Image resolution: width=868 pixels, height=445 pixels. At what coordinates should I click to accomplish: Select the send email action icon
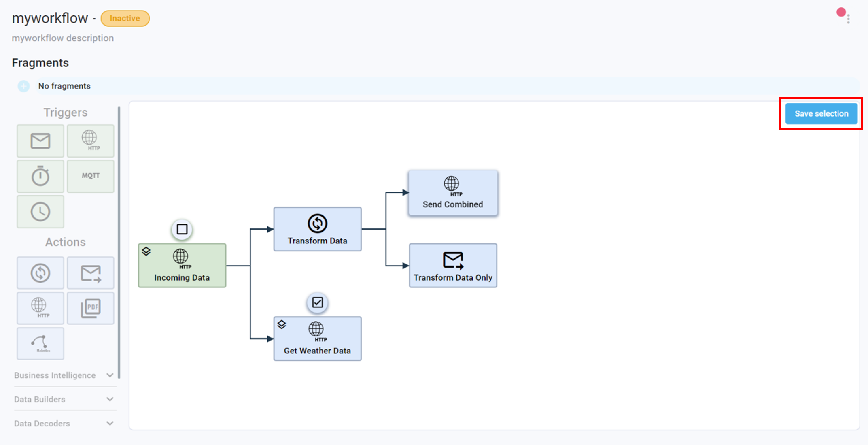[90, 273]
